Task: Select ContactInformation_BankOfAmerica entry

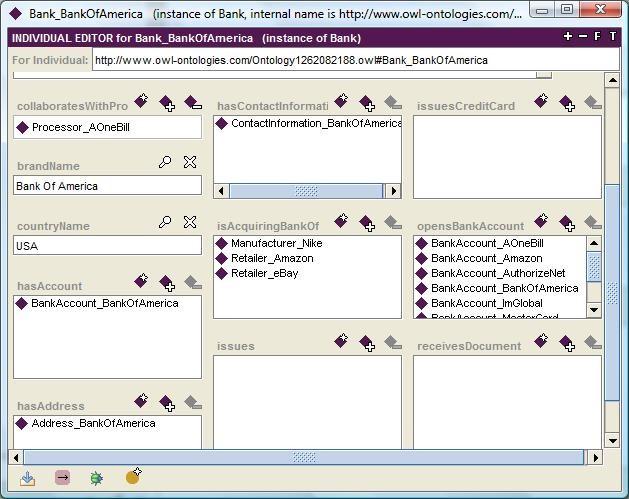Action: tap(308, 124)
